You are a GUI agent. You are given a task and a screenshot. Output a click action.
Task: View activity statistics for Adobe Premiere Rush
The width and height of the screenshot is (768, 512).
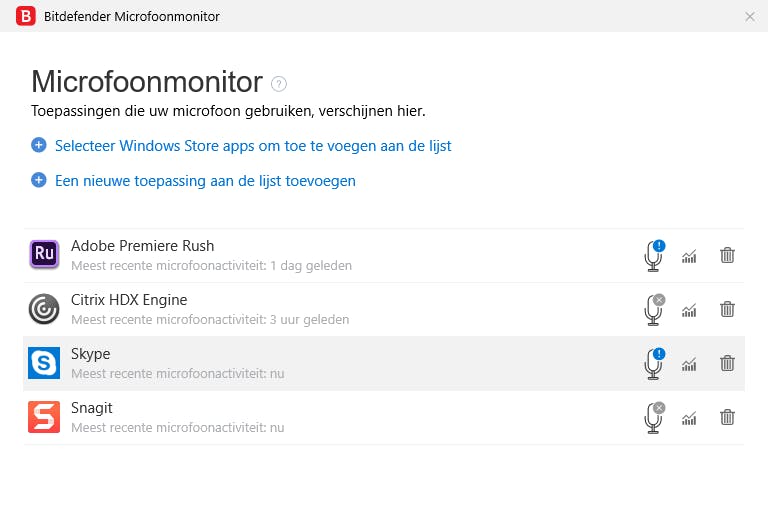tap(689, 256)
